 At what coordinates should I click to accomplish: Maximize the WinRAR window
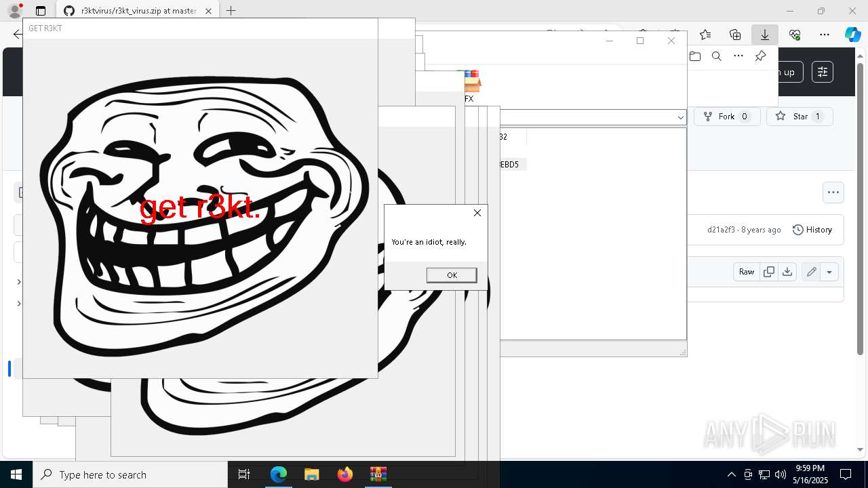(640, 41)
